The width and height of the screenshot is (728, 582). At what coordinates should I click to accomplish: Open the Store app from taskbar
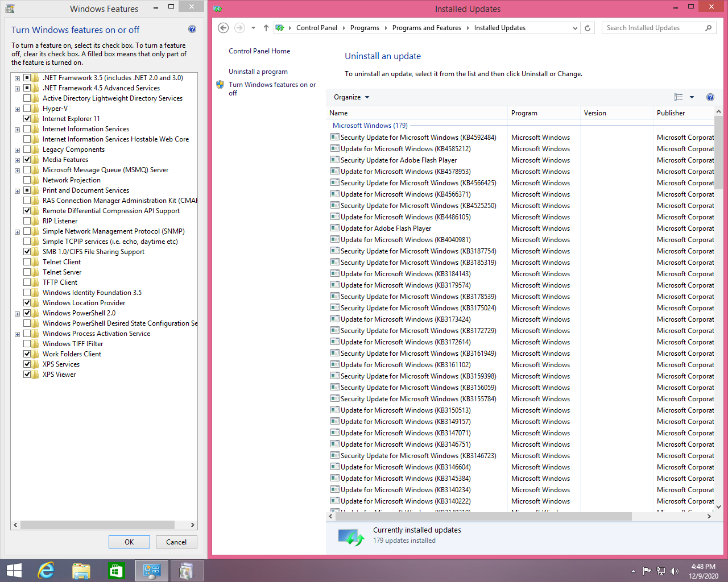[x=116, y=571]
